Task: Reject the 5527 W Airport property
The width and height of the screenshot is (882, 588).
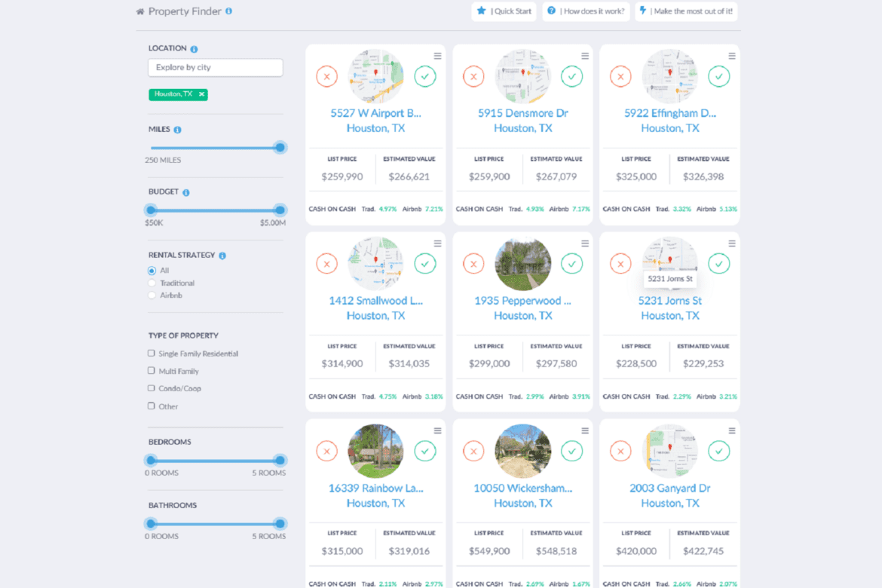Action: click(326, 76)
